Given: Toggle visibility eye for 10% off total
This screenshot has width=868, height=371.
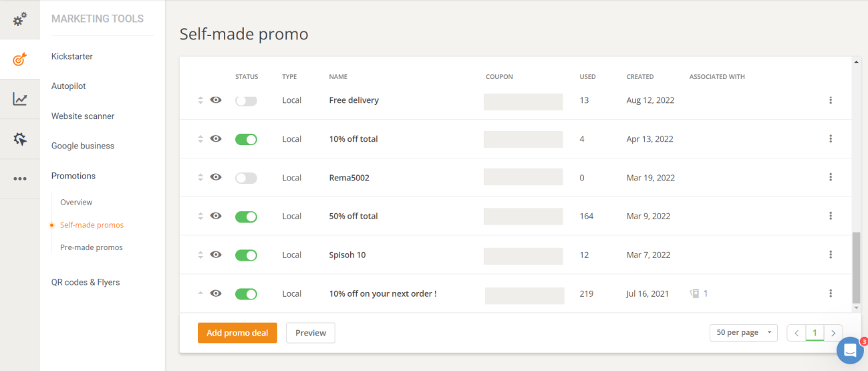Looking at the screenshot, I should [x=216, y=139].
